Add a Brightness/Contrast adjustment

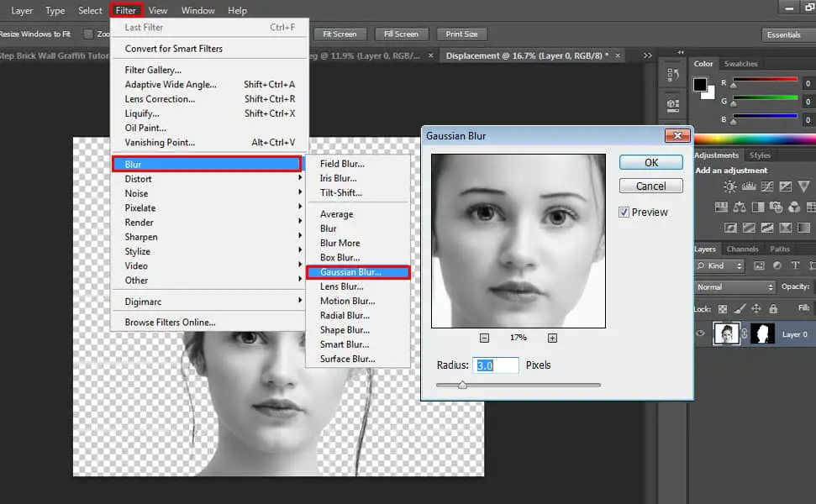[x=729, y=186]
